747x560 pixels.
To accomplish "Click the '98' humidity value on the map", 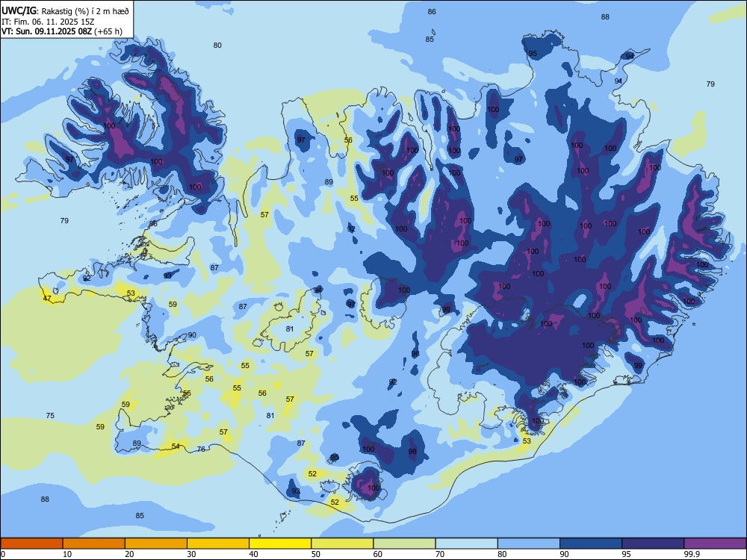I will (x=412, y=452).
